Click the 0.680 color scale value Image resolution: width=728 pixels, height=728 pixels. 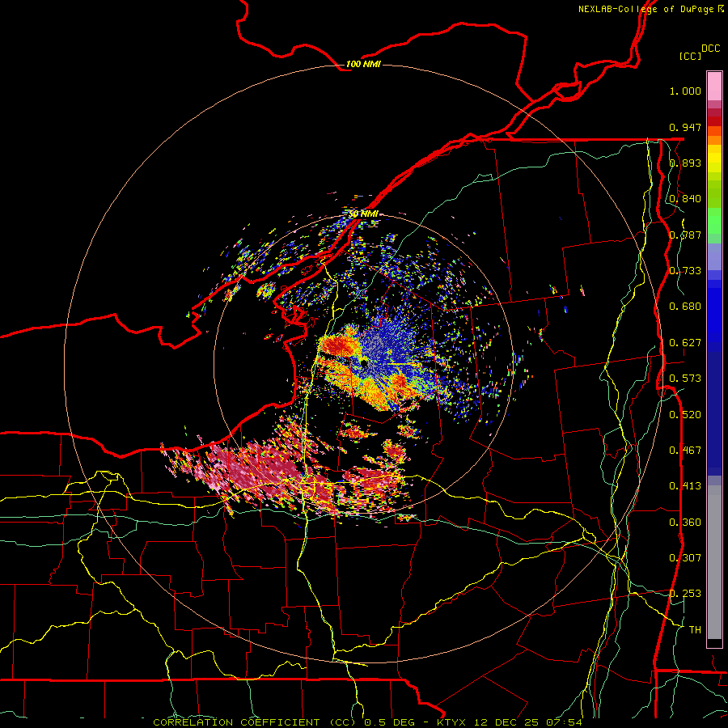pyautogui.click(x=685, y=307)
